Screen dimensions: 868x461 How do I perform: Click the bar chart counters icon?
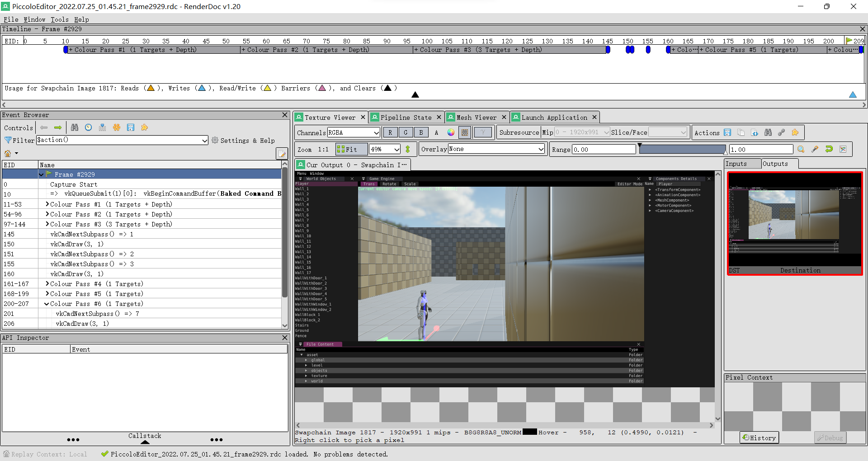coord(103,127)
